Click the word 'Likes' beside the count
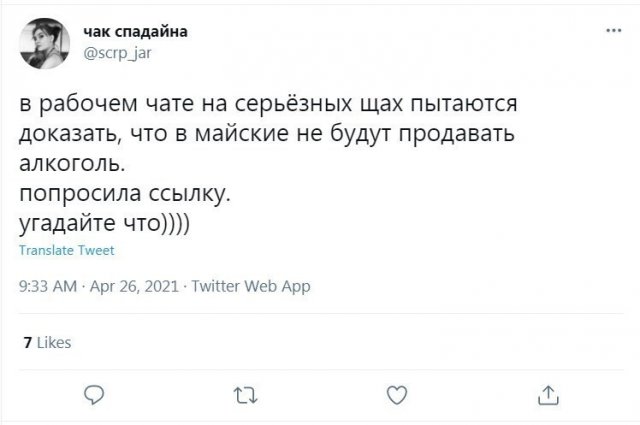Screen dimensions: 640x425 tap(53, 343)
